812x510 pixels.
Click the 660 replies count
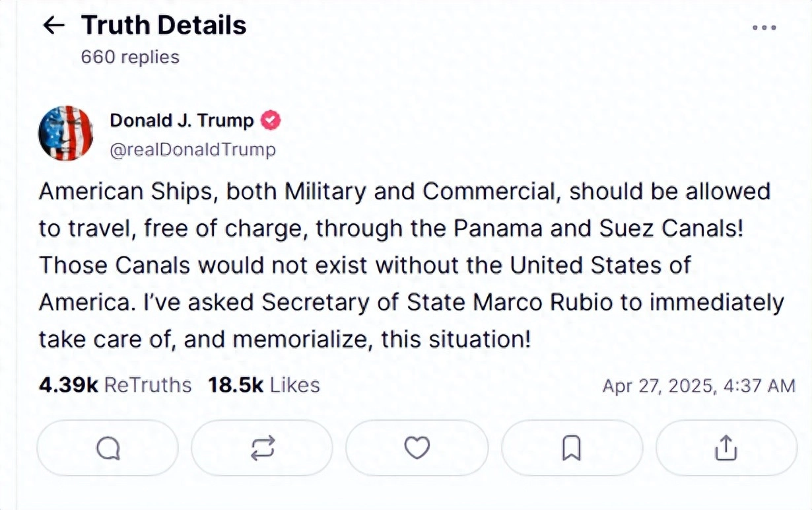(x=130, y=57)
